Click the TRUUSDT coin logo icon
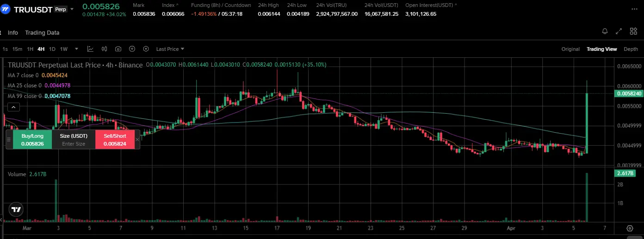 pos(6,9)
